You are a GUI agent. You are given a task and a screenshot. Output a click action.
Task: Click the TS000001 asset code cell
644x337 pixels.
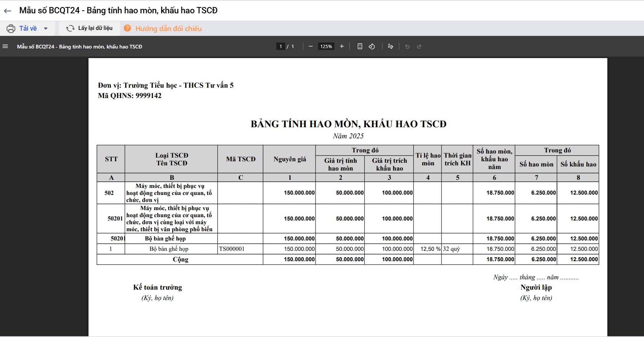[x=232, y=249]
